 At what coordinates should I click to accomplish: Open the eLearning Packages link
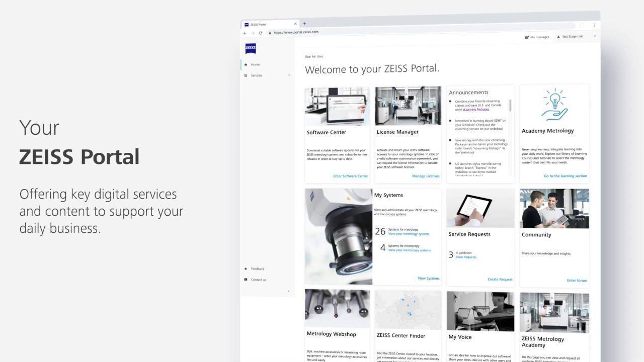[476, 109]
